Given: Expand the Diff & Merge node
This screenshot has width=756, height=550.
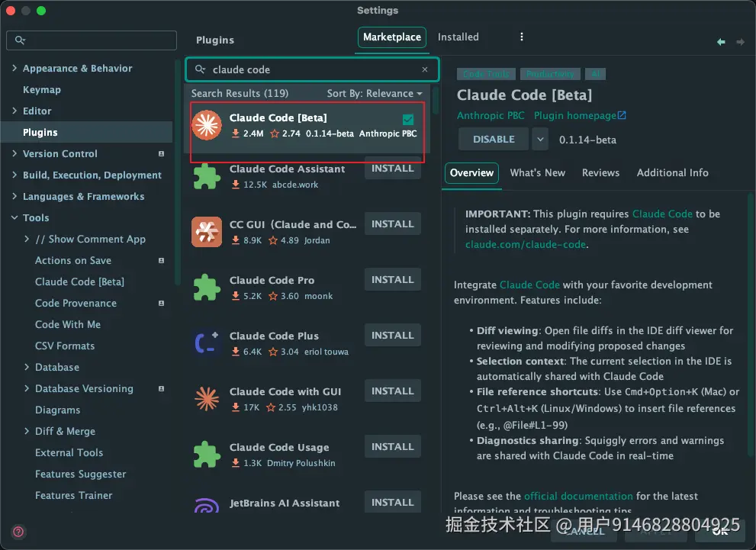Looking at the screenshot, I should point(27,432).
